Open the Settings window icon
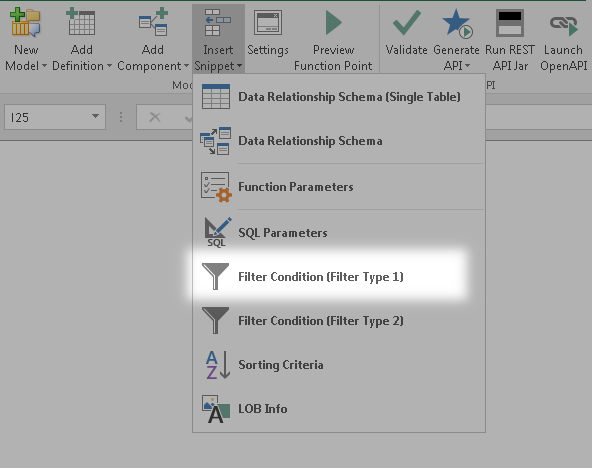 (x=268, y=23)
